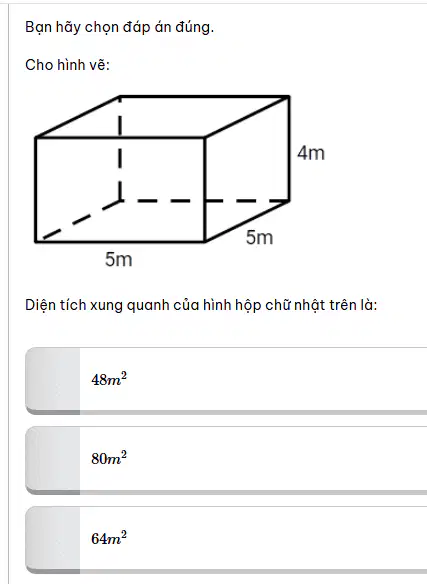Click the bottom 5m length label
Image resolution: width=427 pixels, height=584 pixels.
pyautogui.click(x=118, y=259)
